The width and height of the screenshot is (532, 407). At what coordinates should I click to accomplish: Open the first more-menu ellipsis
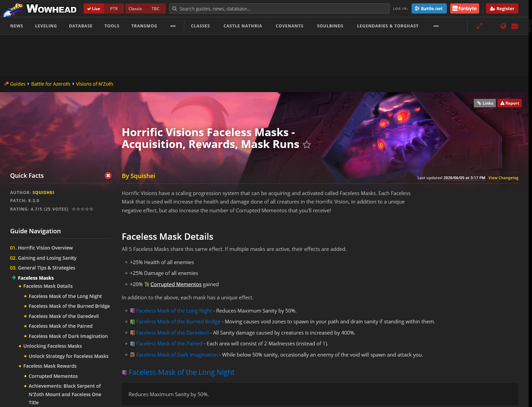(x=173, y=26)
